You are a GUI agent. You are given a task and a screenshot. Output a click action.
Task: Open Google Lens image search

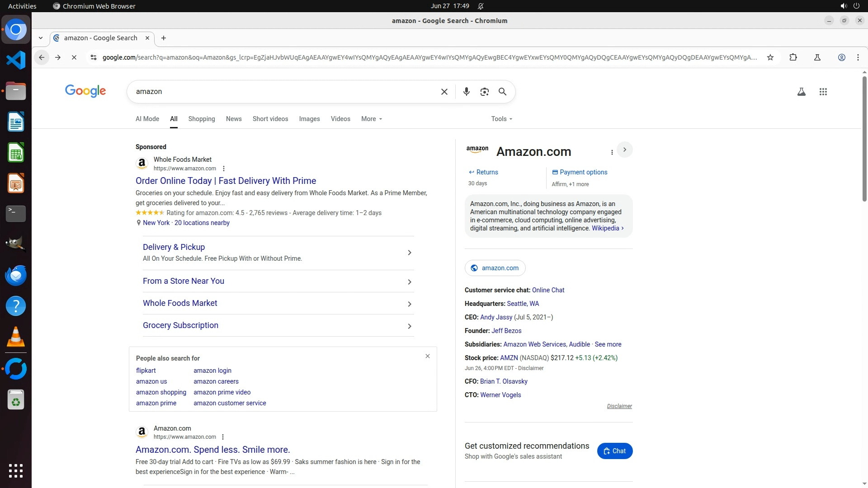point(484,92)
